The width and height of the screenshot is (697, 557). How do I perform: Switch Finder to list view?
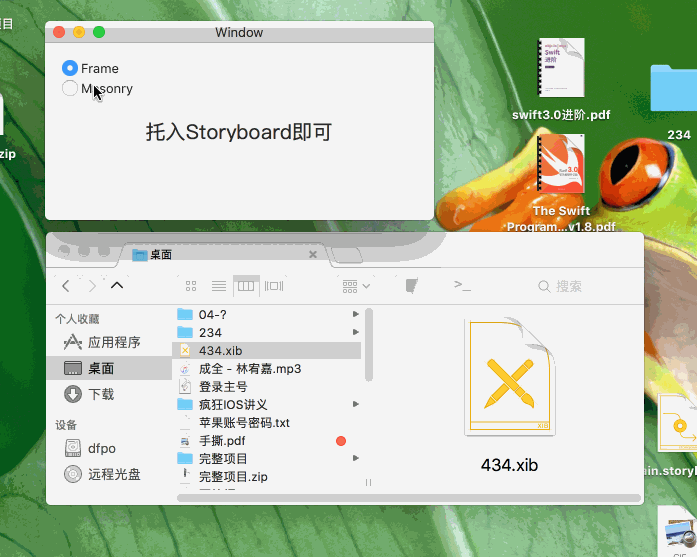(x=219, y=286)
